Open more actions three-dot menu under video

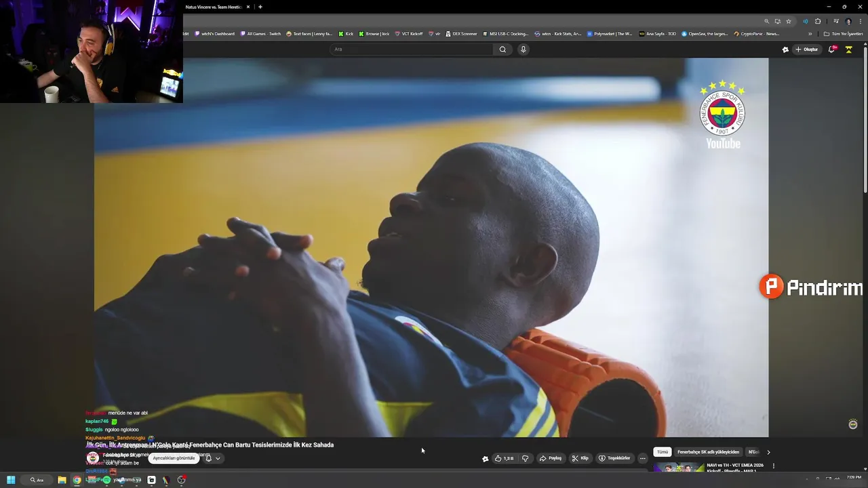(x=643, y=458)
